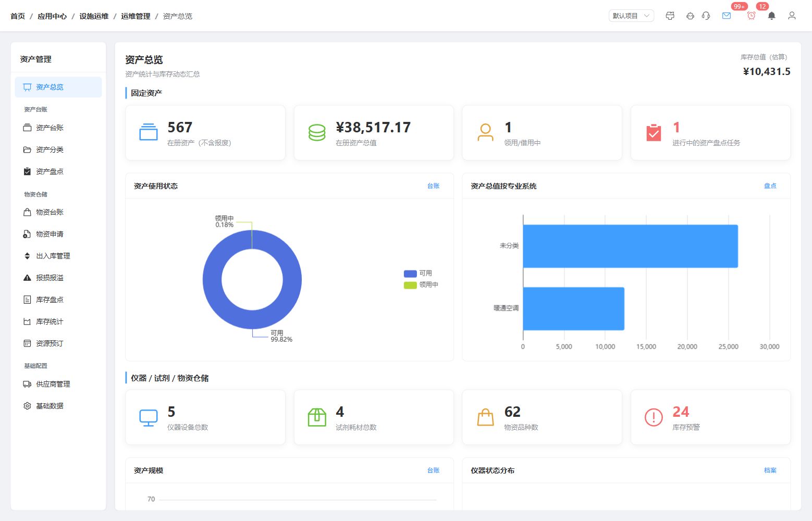Image resolution: width=812 pixels, height=521 pixels.
Task: Click the red clipboard inventory task icon
Action: [x=654, y=132]
